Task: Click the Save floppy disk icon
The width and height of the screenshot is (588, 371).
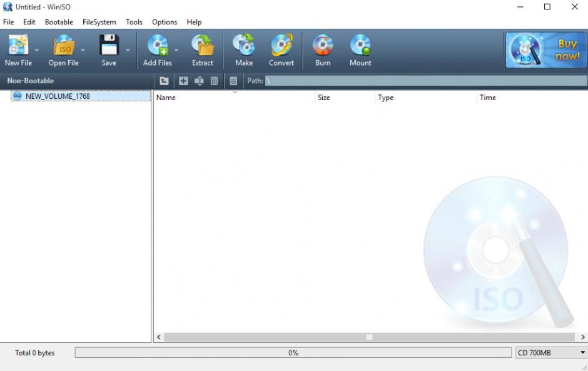Action: pos(109,45)
